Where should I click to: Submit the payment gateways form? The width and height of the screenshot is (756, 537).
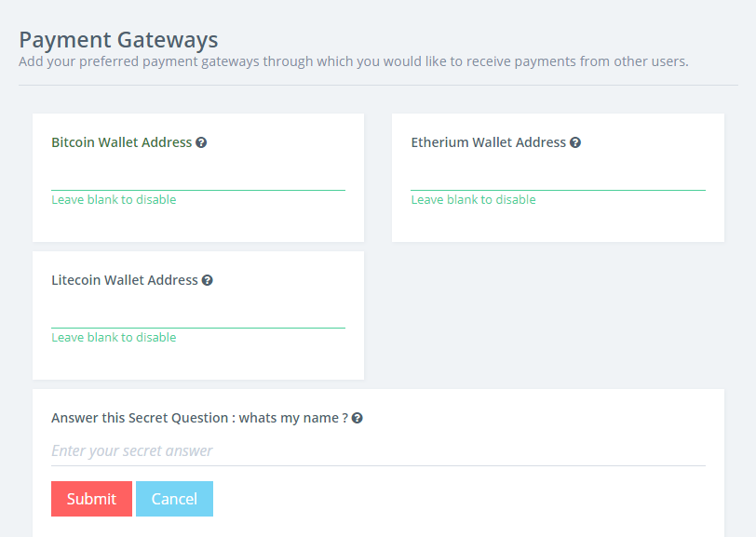pyautogui.click(x=91, y=499)
